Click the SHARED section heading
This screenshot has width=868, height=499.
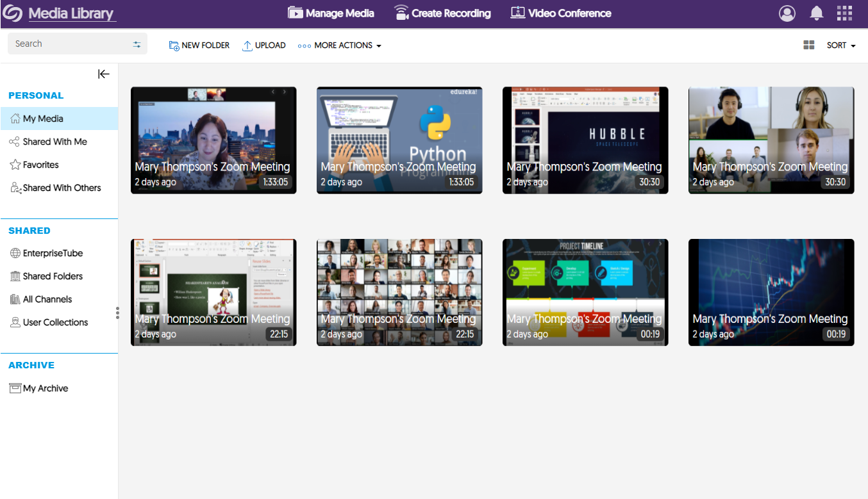(29, 231)
